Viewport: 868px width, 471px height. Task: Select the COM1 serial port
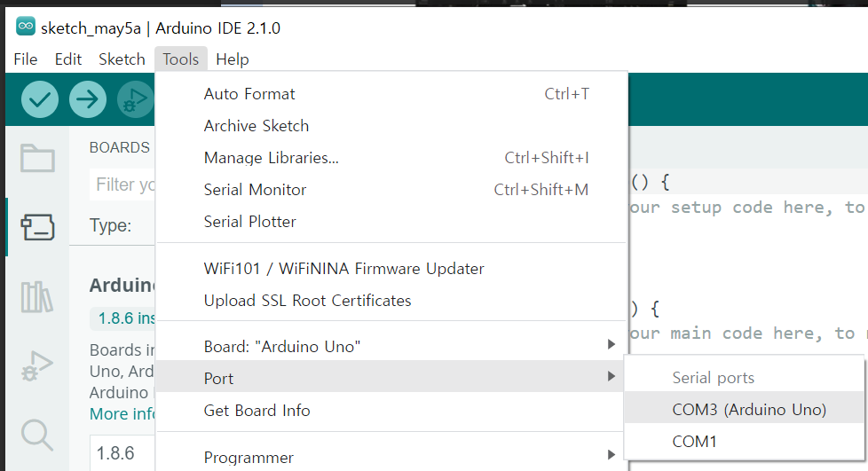click(x=744, y=442)
